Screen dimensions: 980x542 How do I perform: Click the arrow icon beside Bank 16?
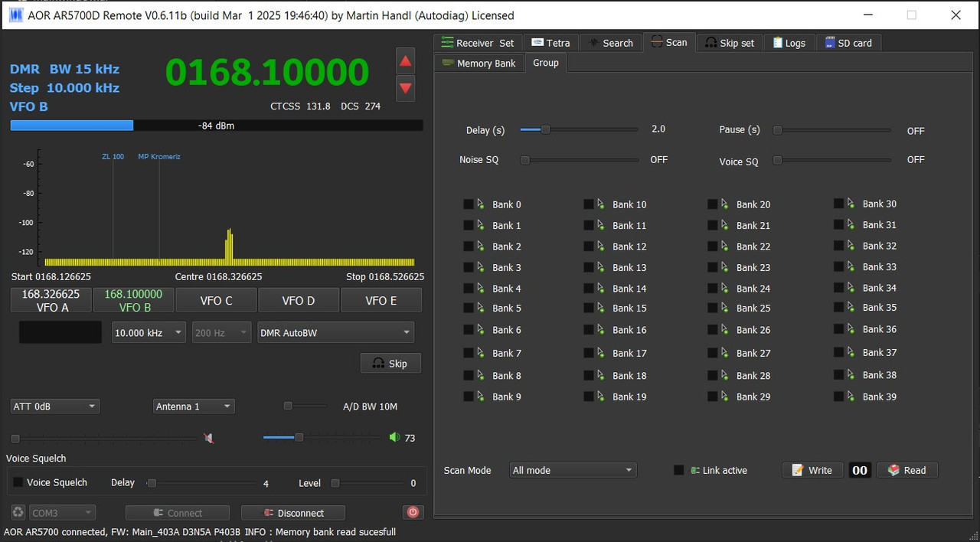[601, 329]
